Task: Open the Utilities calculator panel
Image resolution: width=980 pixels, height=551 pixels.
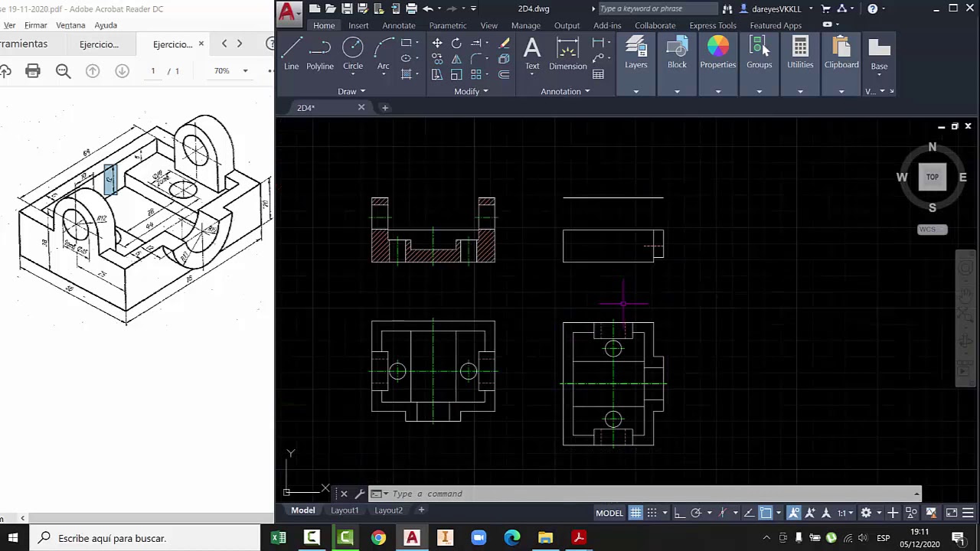Action: [x=800, y=54]
